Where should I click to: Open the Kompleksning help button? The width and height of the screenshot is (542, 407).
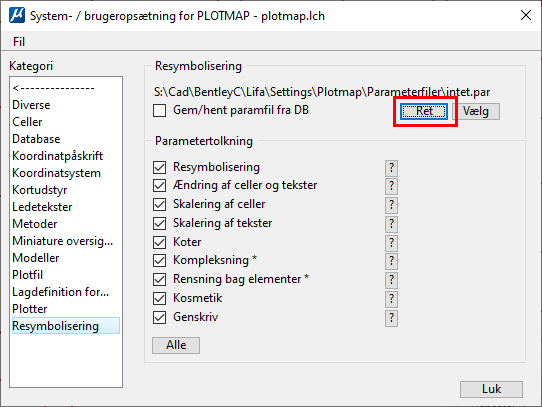(391, 261)
